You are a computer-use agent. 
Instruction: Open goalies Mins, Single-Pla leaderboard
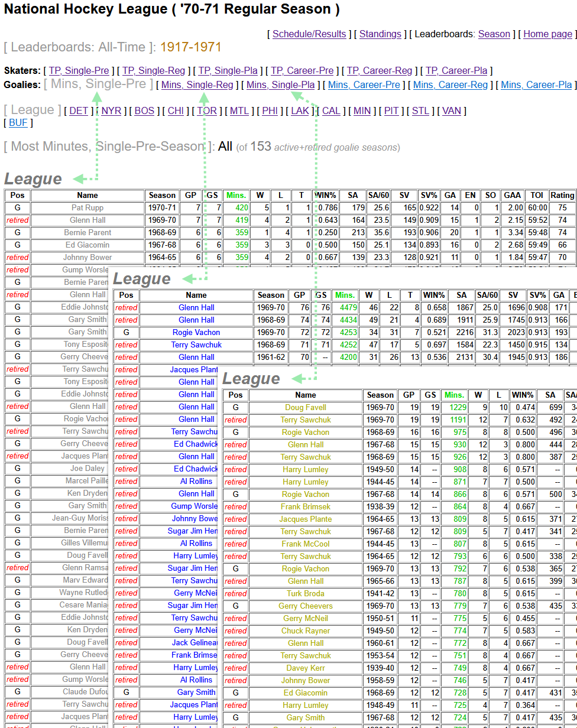point(280,85)
